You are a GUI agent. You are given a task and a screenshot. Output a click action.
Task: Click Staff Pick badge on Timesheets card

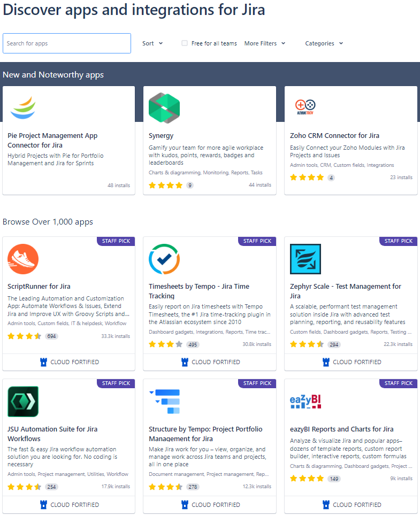click(x=257, y=241)
